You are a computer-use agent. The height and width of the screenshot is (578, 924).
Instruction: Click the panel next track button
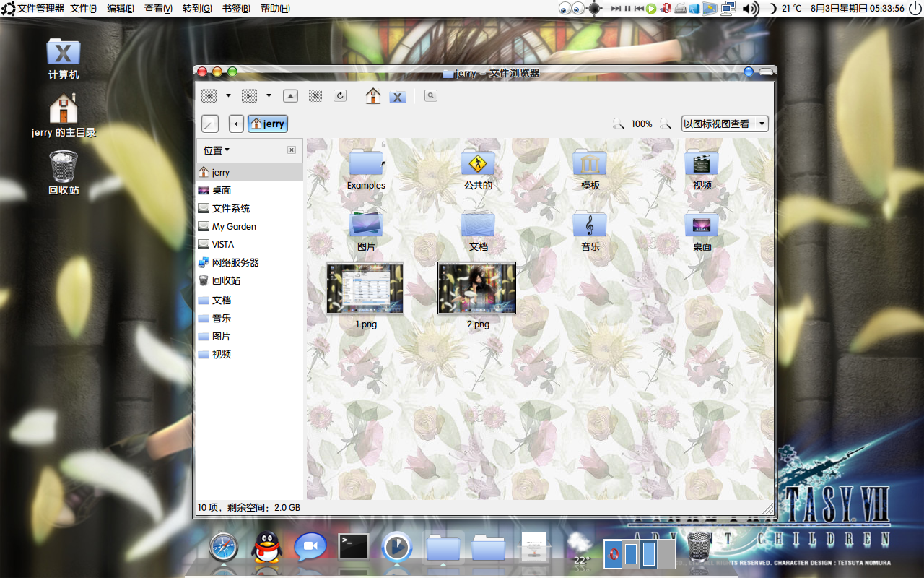616,9
